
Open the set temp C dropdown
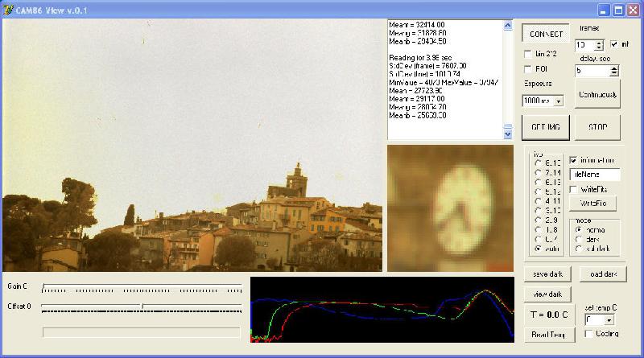click(x=609, y=320)
